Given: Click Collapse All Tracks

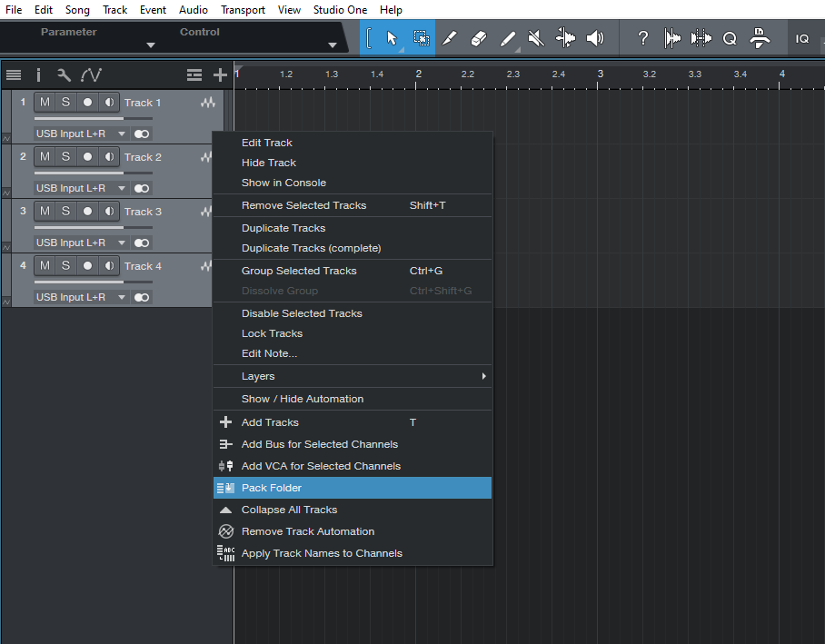Looking at the screenshot, I should tap(353, 510).
